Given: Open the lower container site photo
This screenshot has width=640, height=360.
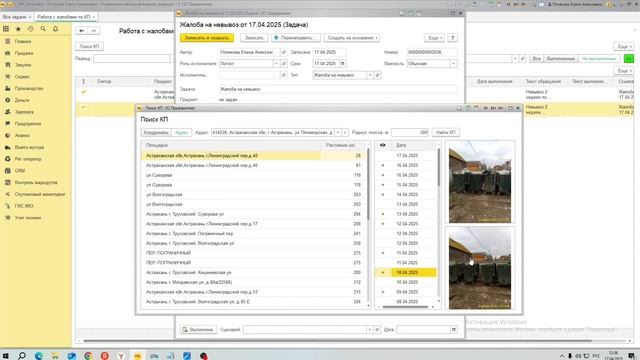Looking at the screenshot, I should point(480,269).
